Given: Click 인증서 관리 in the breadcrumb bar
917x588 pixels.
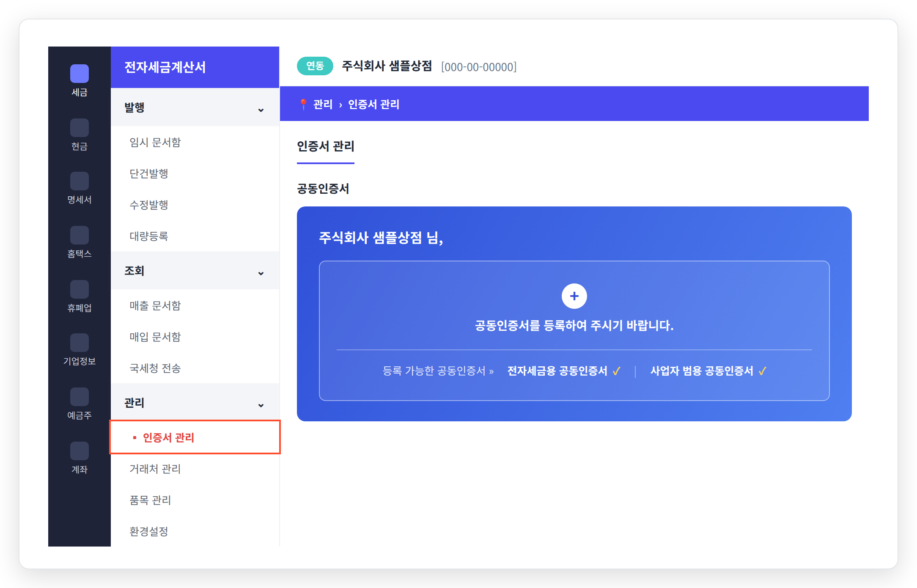Looking at the screenshot, I should point(373,104).
